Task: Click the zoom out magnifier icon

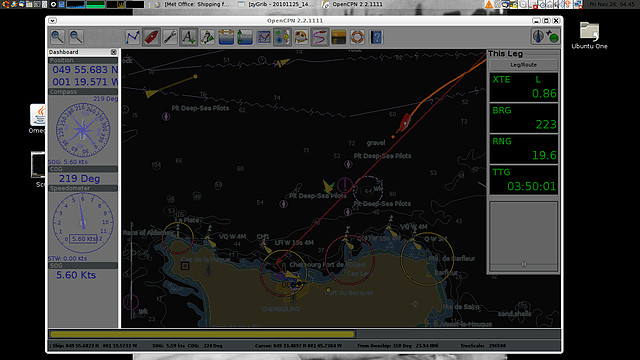Action: pos(76,37)
